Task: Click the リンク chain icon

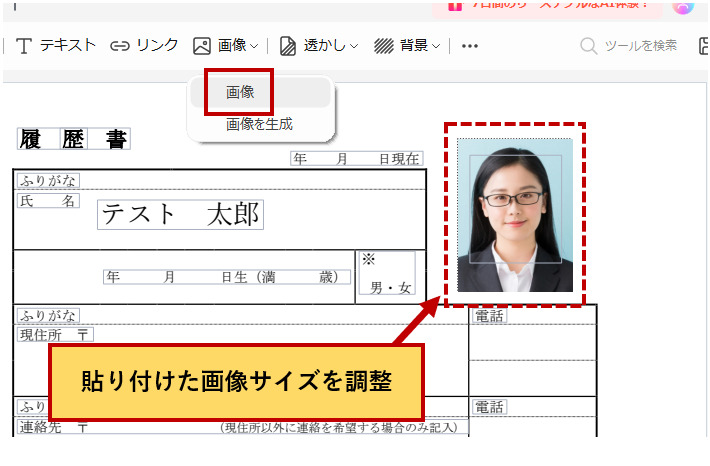Action: [x=120, y=46]
